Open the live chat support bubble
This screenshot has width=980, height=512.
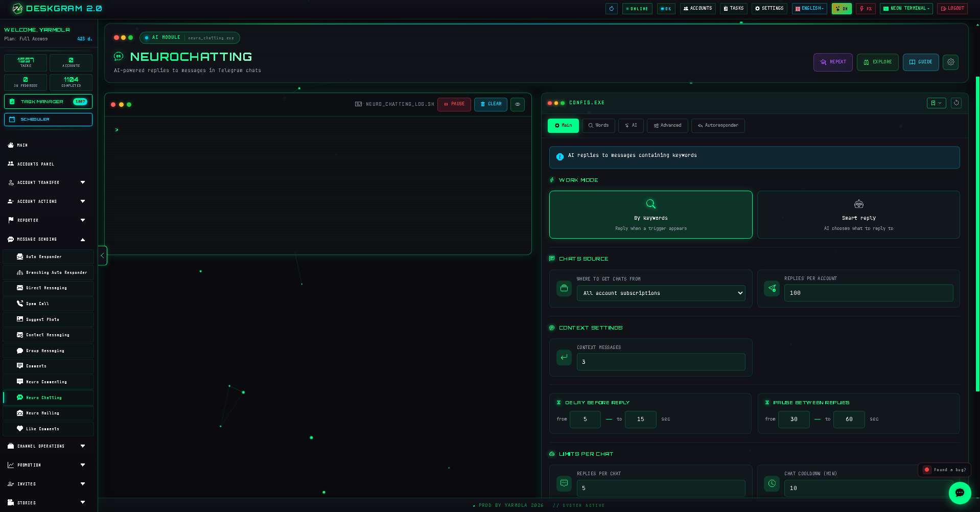point(960,493)
